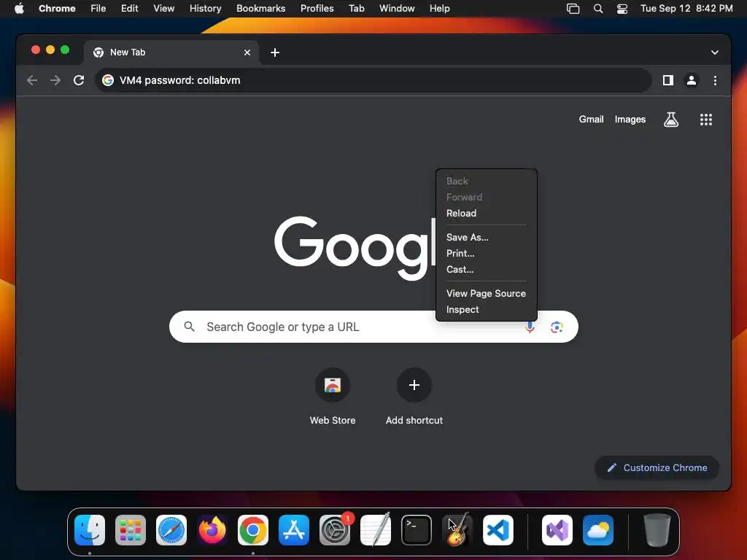Open the File menu
Screen dimensions: 747x560
pos(98,9)
